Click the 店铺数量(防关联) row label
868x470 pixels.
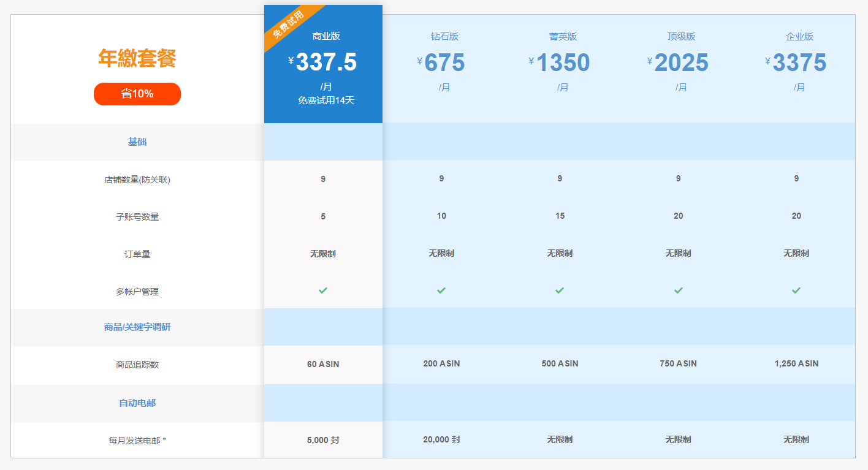point(137,180)
